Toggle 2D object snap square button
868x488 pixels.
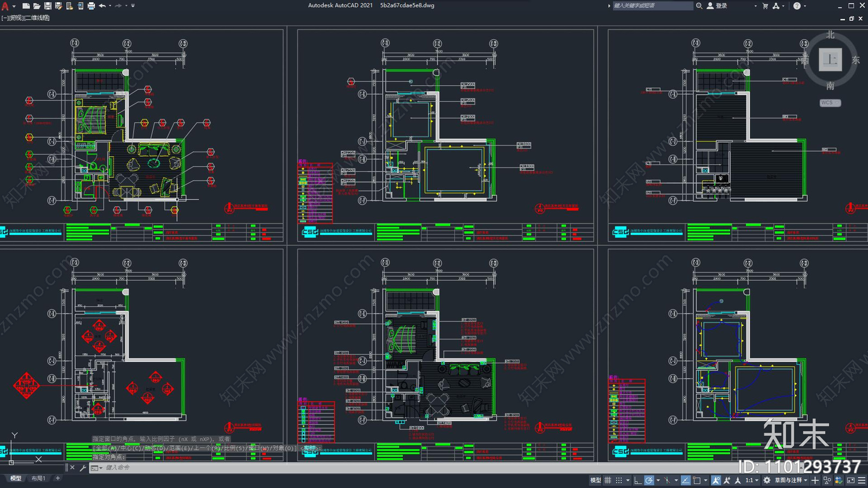(x=697, y=480)
